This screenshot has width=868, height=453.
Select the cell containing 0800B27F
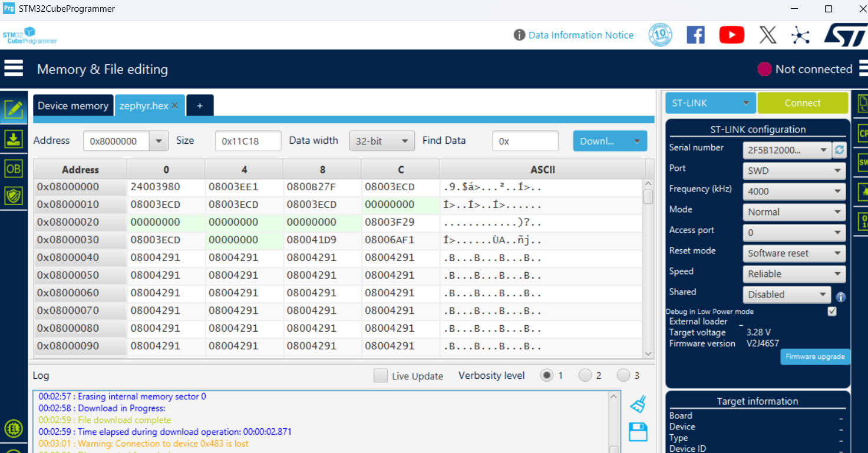pyautogui.click(x=322, y=187)
